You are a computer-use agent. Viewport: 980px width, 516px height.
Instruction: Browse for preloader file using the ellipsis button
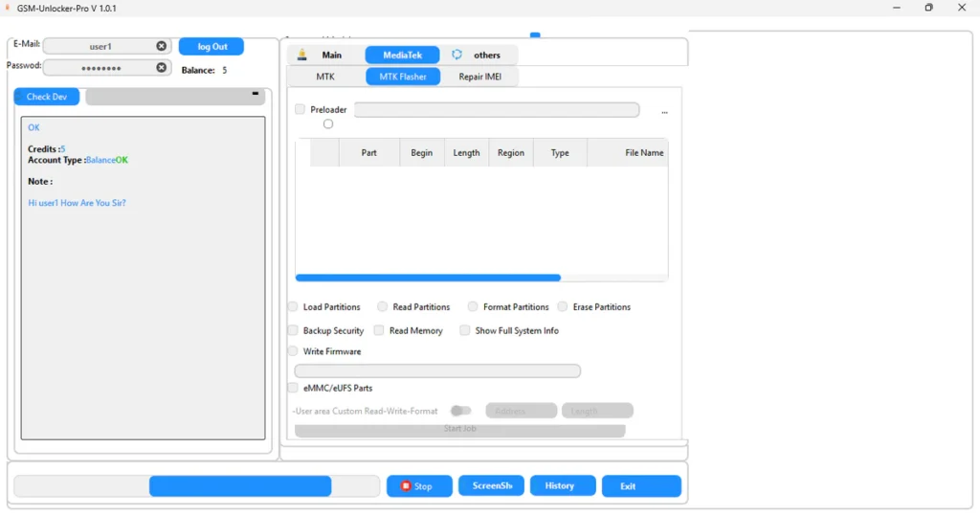pos(664,112)
